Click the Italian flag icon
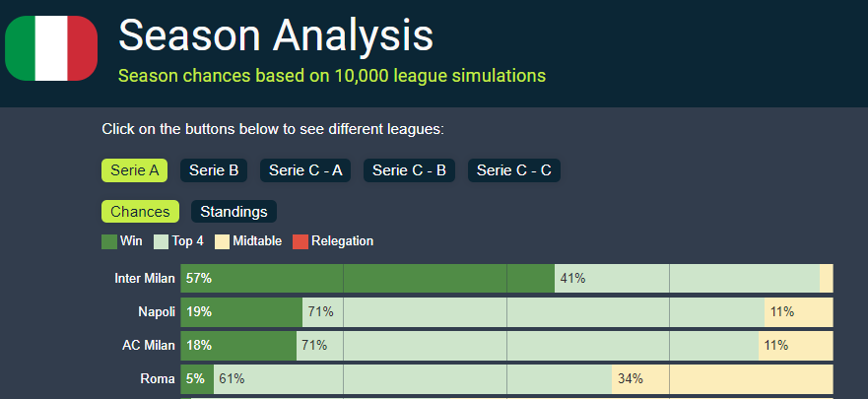 click(x=51, y=47)
